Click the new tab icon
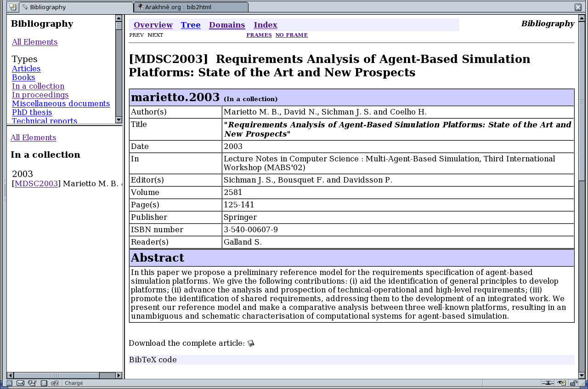This screenshot has width=588, height=389. click(12, 7)
